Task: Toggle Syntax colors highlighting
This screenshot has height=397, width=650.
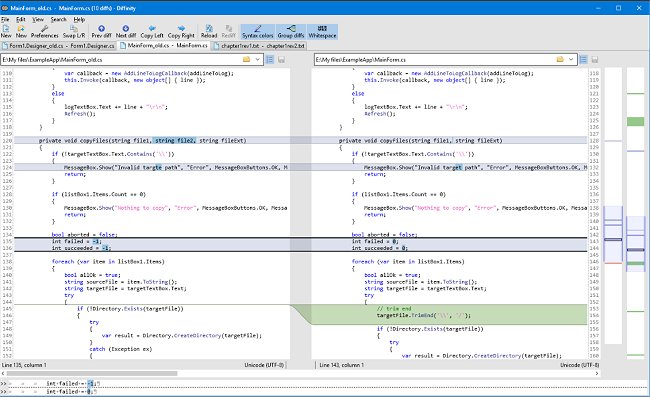Action: [x=257, y=31]
